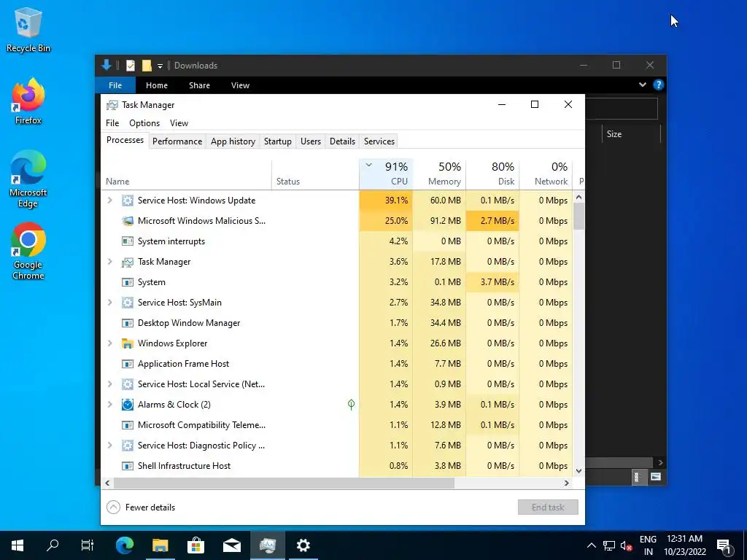
Task: Click the network tray icon
Action: 609,545
